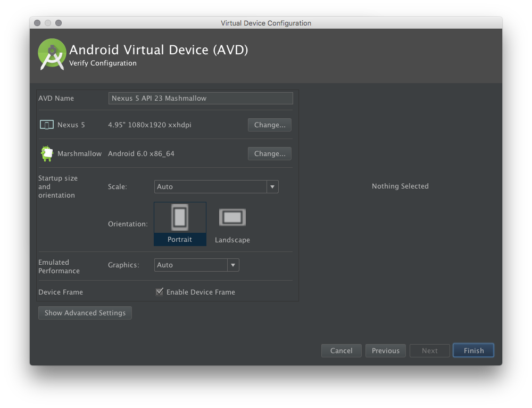Click the 'Orientation:' label
This screenshot has width=532, height=408.
pyautogui.click(x=128, y=224)
